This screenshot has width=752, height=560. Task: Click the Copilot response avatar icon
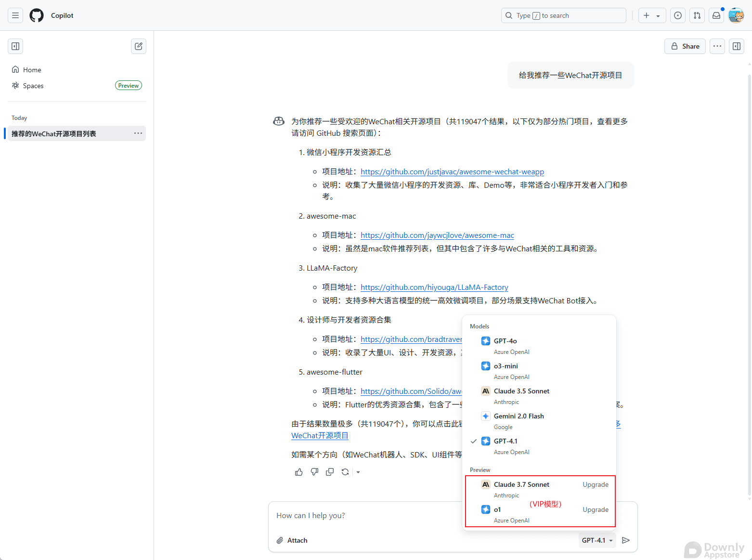[x=279, y=121]
